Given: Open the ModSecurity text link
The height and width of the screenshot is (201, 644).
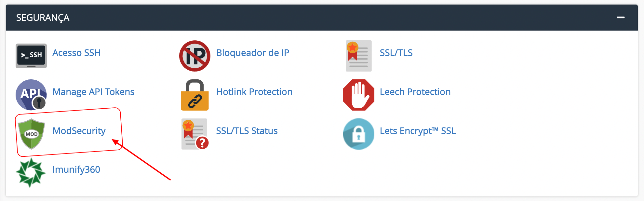Looking at the screenshot, I should 79,131.
